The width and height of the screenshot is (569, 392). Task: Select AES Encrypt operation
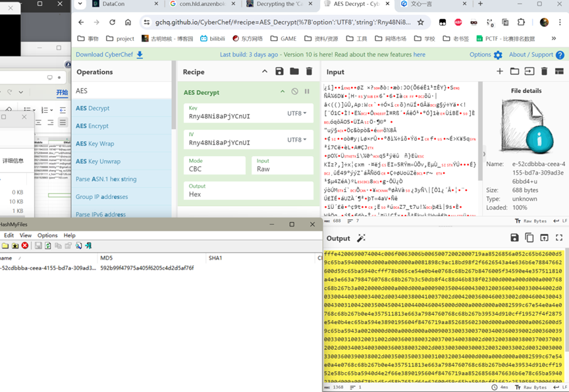coord(122,126)
